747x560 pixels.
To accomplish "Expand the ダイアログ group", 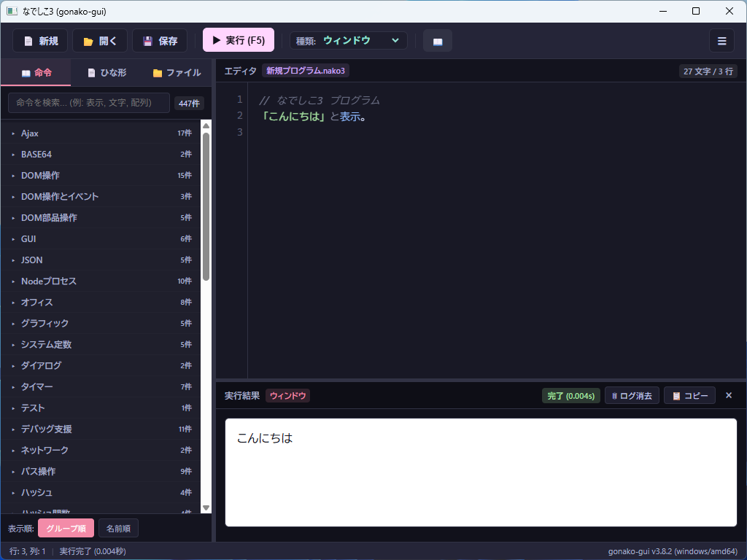I will click(101, 366).
